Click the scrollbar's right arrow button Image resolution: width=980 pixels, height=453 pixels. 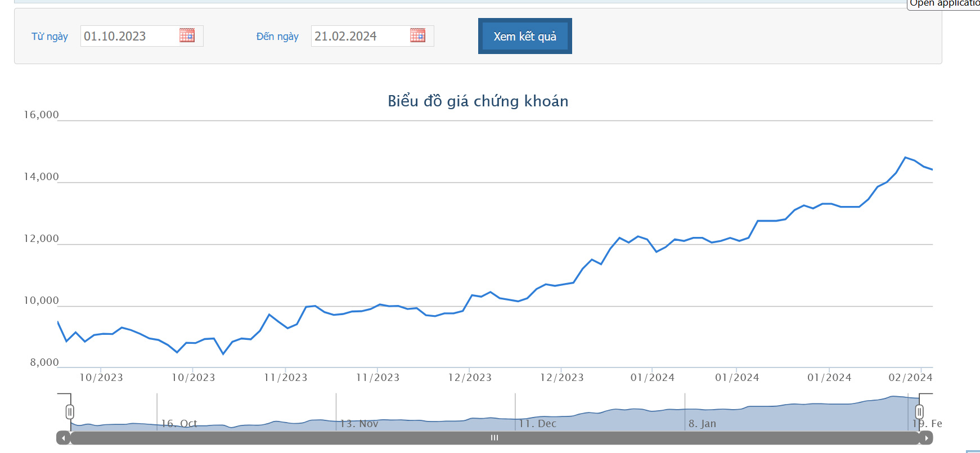tap(926, 438)
